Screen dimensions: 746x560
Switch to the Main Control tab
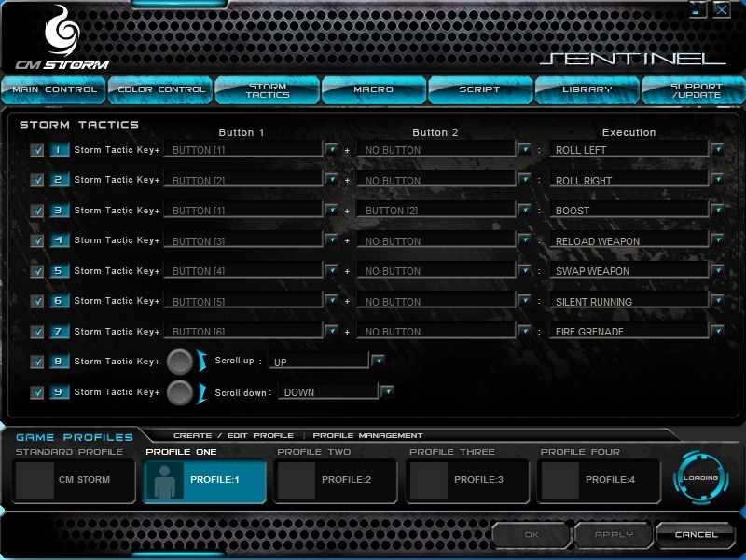(x=54, y=89)
